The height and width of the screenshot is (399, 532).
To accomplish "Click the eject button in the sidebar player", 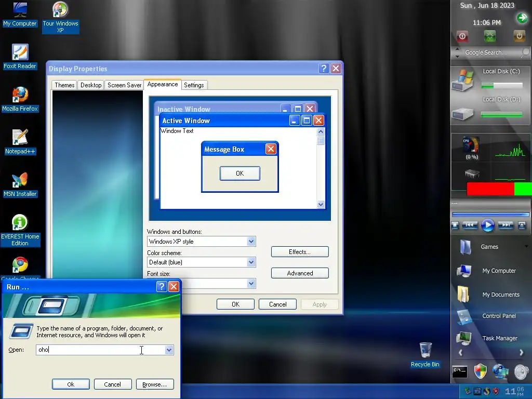I will (x=522, y=225).
